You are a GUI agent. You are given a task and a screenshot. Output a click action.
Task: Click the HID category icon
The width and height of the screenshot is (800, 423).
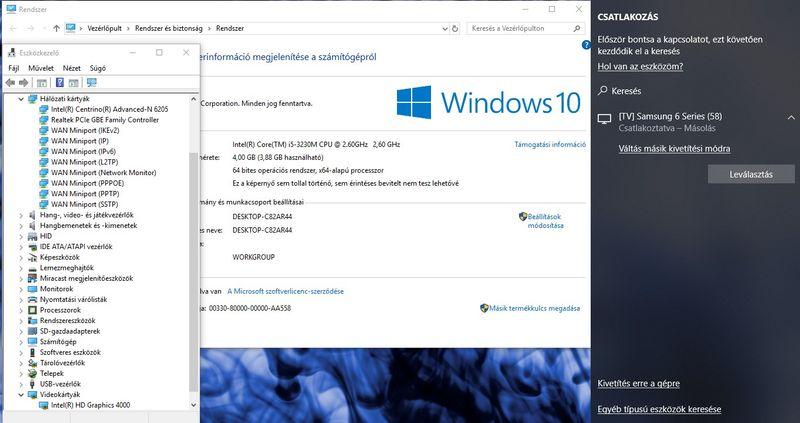pyautogui.click(x=33, y=236)
